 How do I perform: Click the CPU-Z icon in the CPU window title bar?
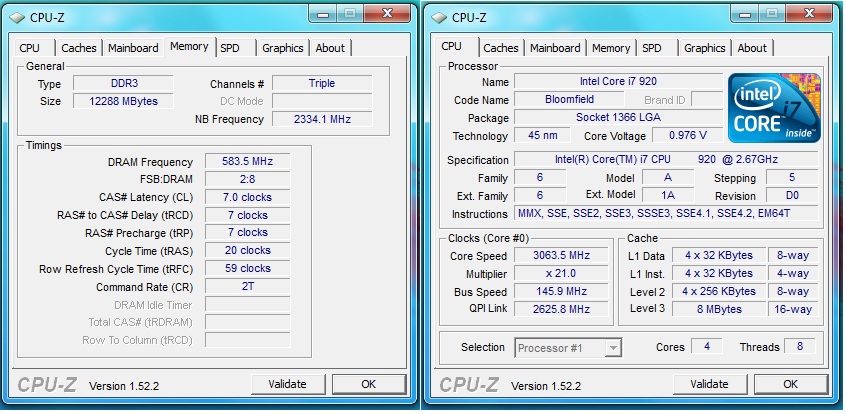[x=439, y=18]
